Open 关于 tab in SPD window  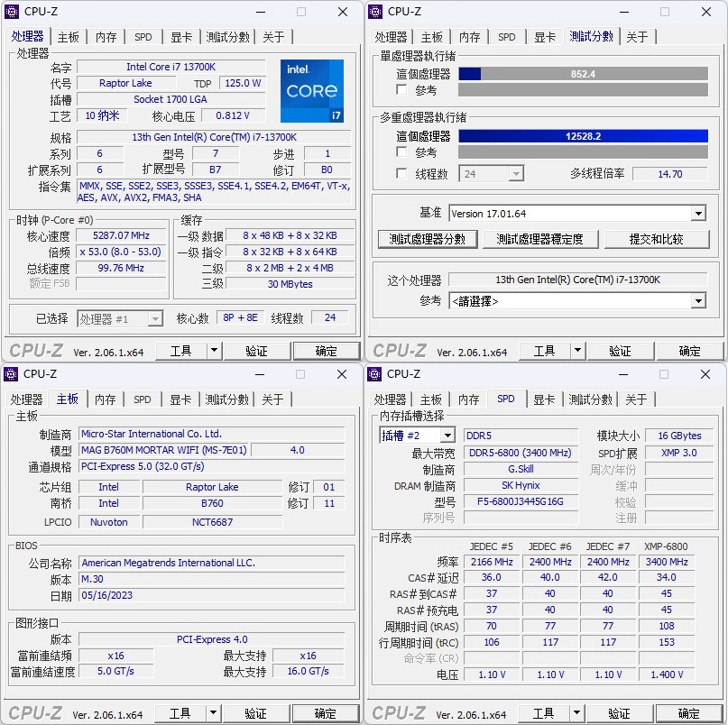[x=636, y=399]
